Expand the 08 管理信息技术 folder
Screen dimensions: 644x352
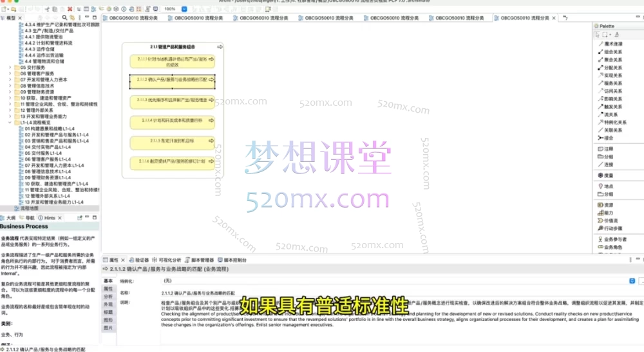10,86
